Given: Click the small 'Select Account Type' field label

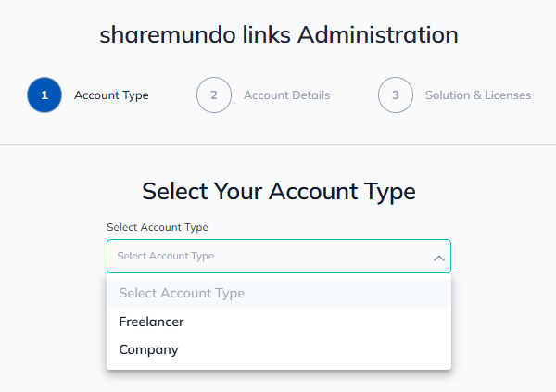Looking at the screenshot, I should point(158,227).
